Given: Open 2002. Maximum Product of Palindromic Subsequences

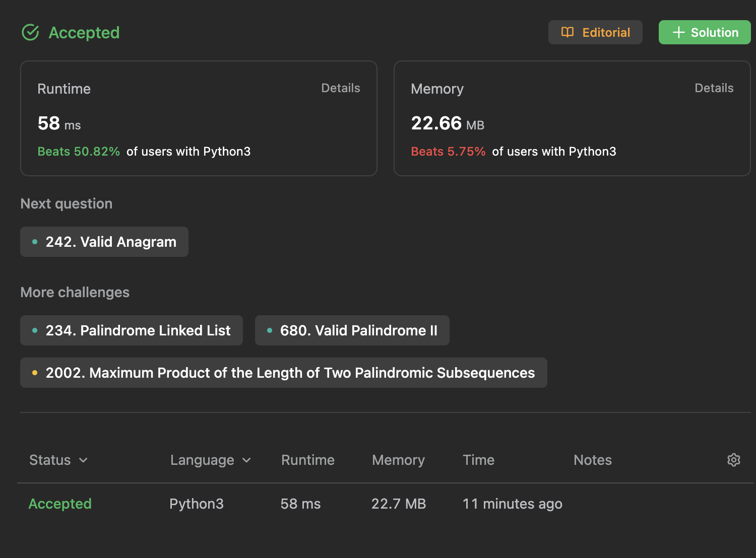Looking at the screenshot, I should point(284,373).
